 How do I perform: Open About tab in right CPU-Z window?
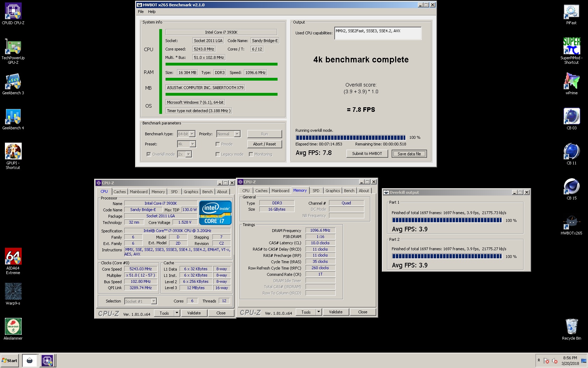pos(364,191)
